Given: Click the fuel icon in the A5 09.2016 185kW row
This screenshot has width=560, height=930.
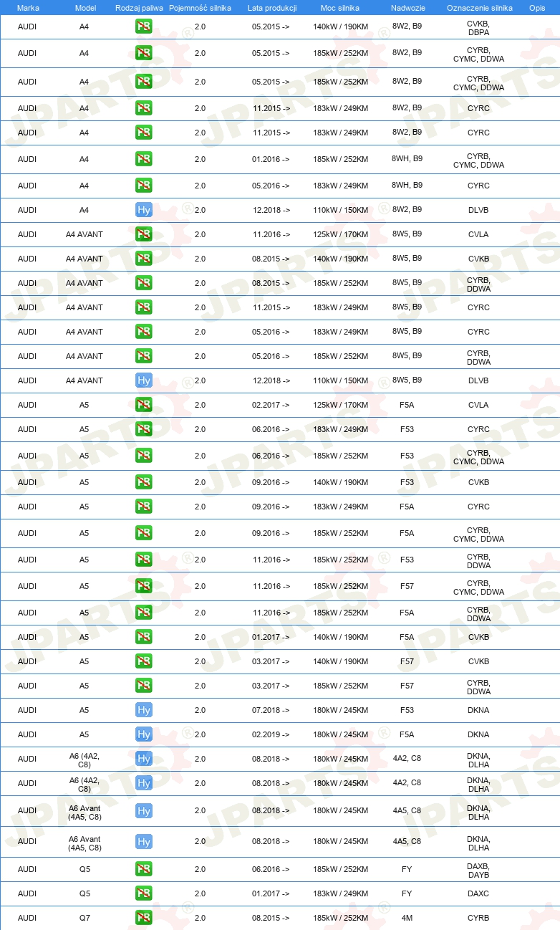Looking at the screenshot, I should pyautogui.click(x=144, y=533).
